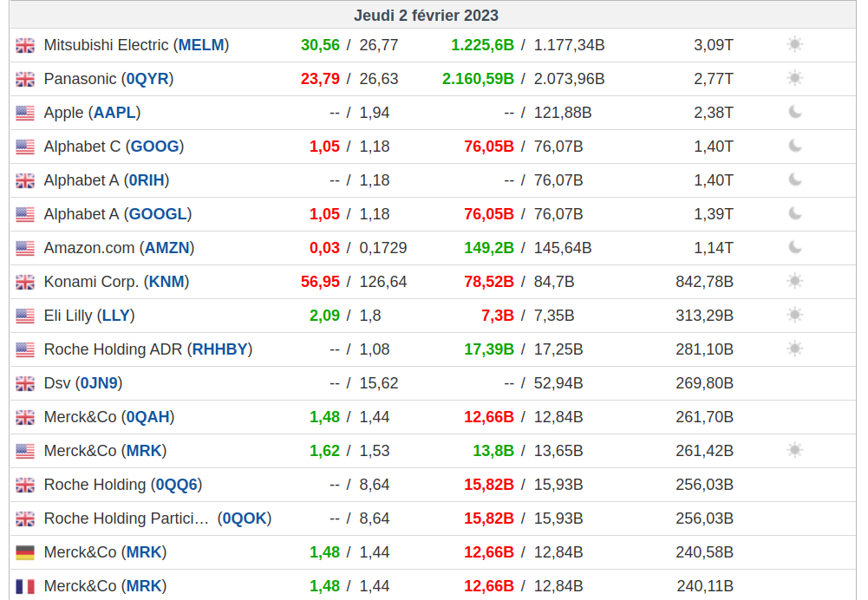Open the GOOGL ticker link
The height and width of the screenshot is (600, 868).
point(158,213)
